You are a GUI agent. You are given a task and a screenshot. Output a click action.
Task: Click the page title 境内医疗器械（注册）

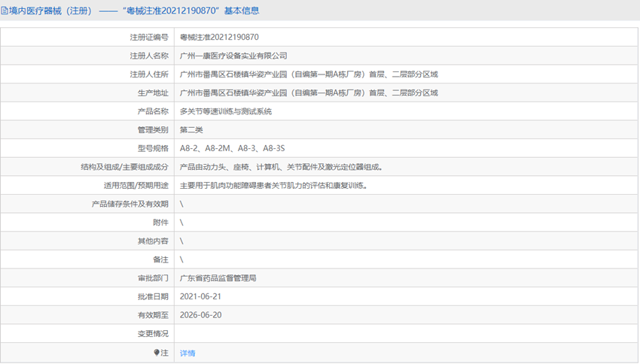[51, 11]
